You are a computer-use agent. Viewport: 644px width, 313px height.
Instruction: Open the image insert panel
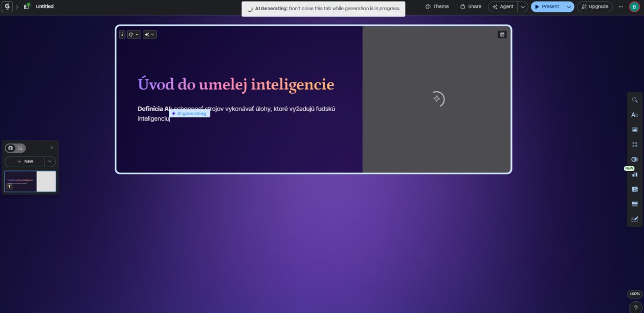point(635,130)
